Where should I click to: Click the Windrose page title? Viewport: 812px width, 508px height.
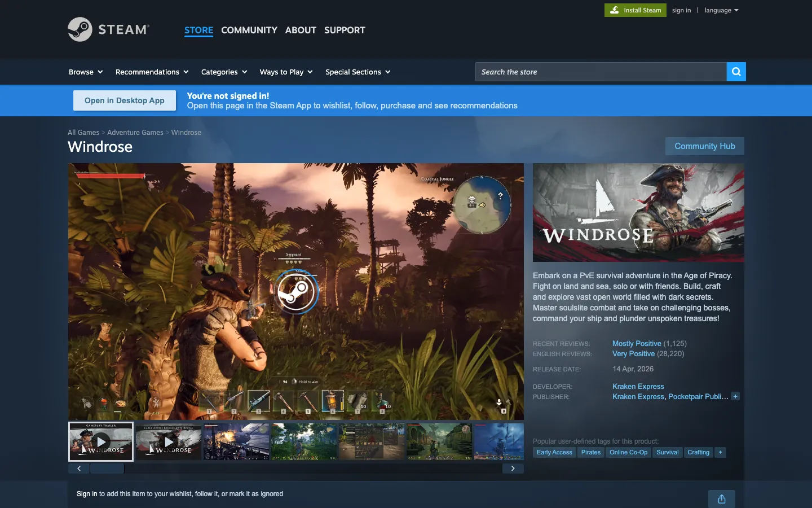point(100,147)
